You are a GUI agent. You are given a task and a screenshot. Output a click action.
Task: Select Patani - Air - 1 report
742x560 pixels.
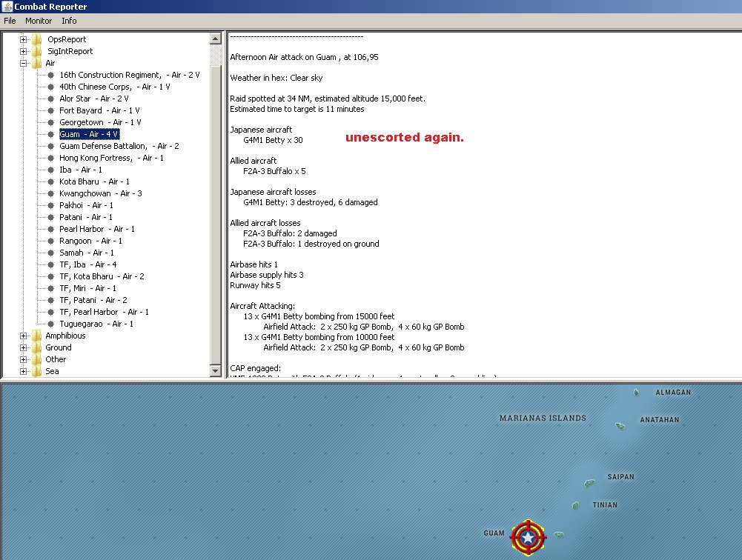pyautogui.click(x=86, y=217)
